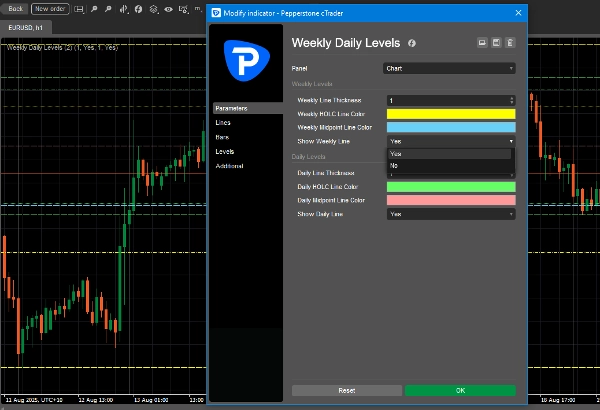Confirm with the green OK button
The height and width of the screenshot is (410, 600).
pos(460,390)
